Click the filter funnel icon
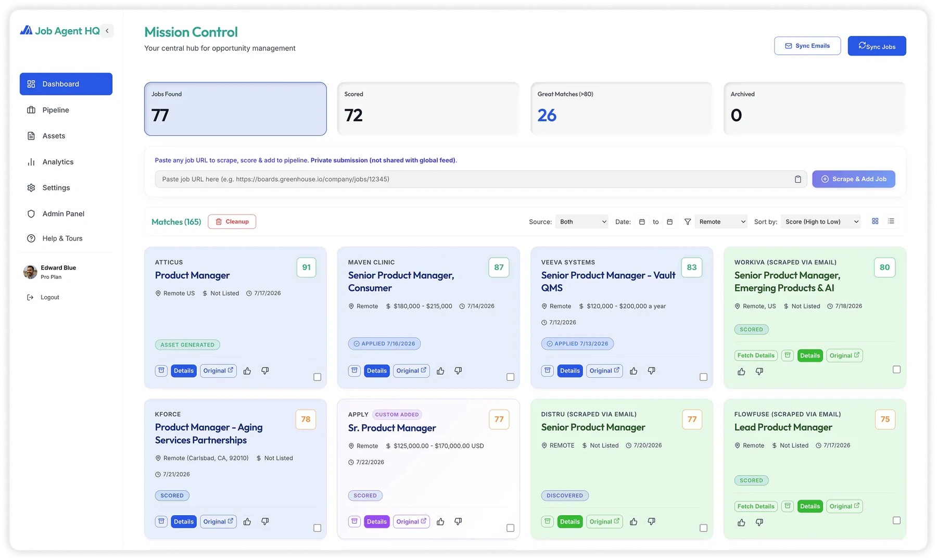 688,222
